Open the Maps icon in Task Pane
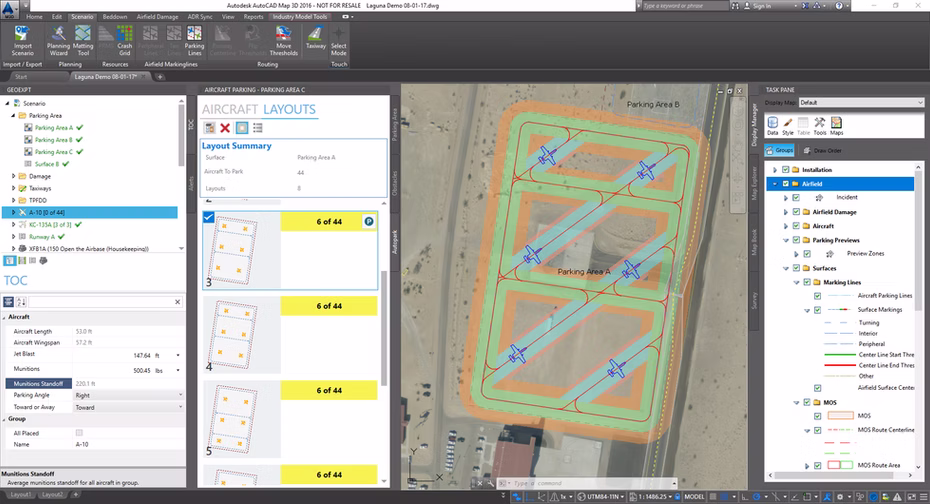Screen dimensions: 930x504 click(x=836, y=126)
